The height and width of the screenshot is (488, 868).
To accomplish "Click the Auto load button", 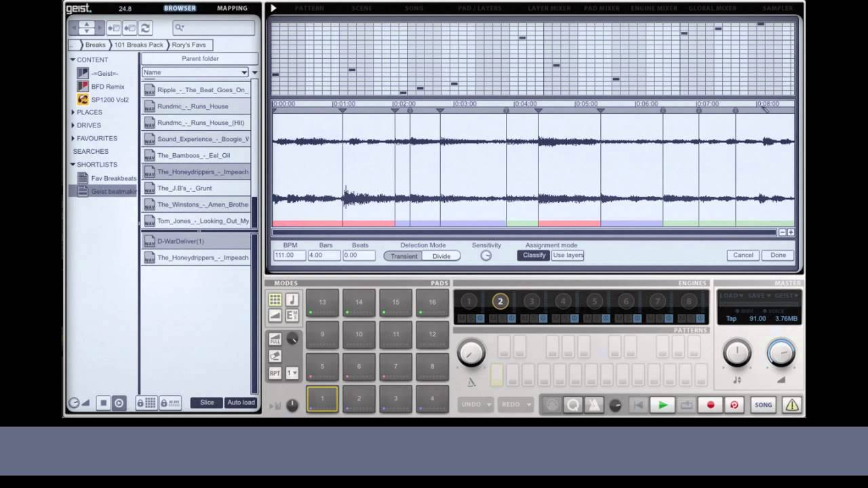I will tap(241, 403).
